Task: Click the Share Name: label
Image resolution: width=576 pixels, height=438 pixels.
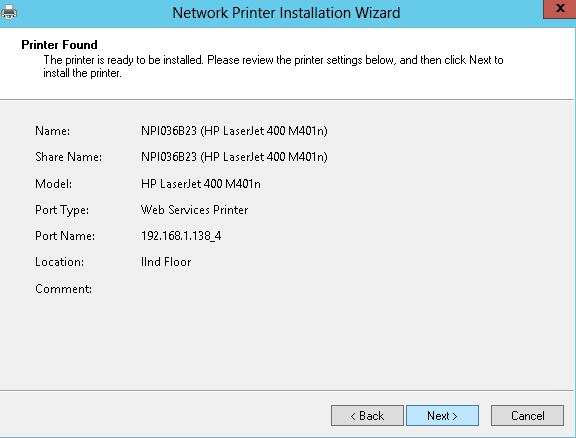Action: tap(69, 157)
